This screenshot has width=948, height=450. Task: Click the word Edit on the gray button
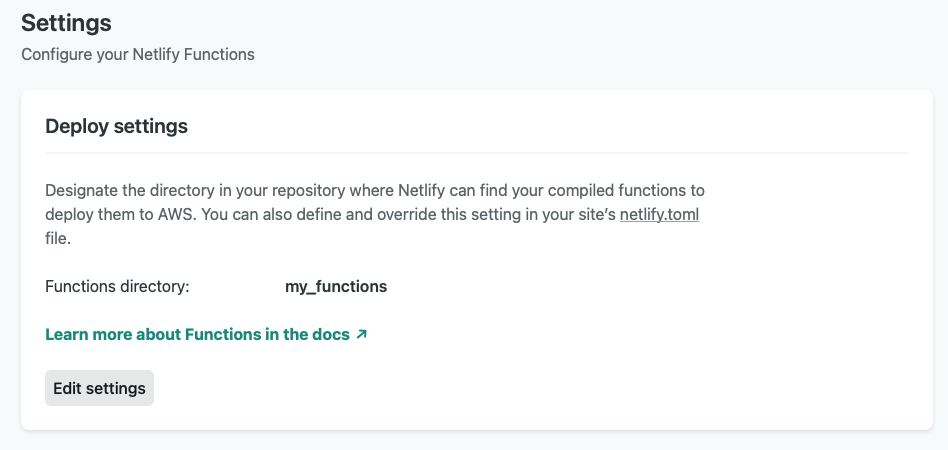point(67,388)
